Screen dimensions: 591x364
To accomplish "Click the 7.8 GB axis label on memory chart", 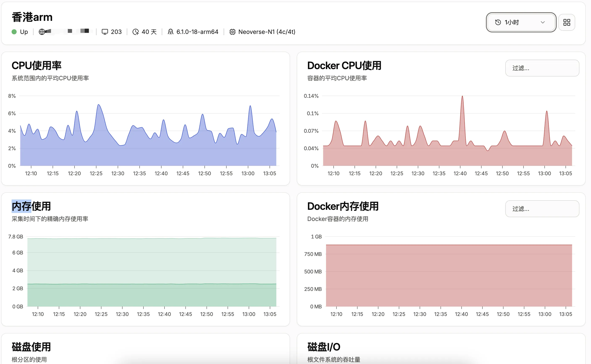I will pyautogui.click(x=16, y=237).
